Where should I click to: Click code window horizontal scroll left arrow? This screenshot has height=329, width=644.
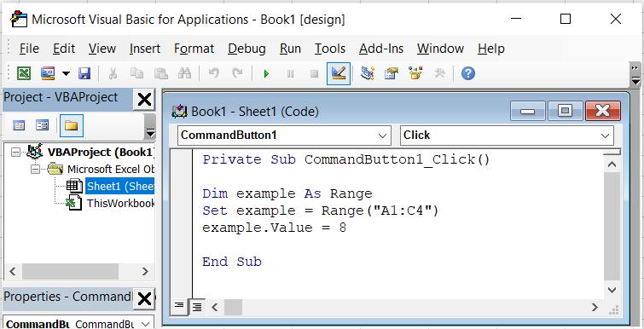tap(215, 307)
